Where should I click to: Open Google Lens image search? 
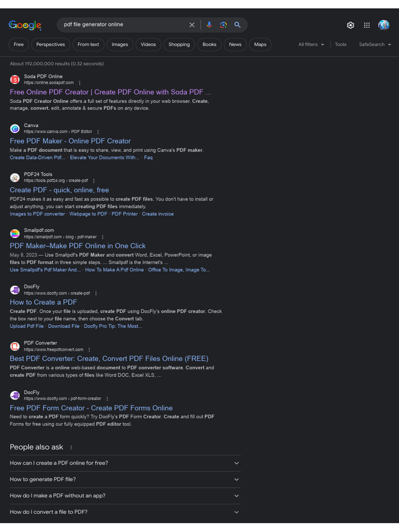(x=223, y=25)
